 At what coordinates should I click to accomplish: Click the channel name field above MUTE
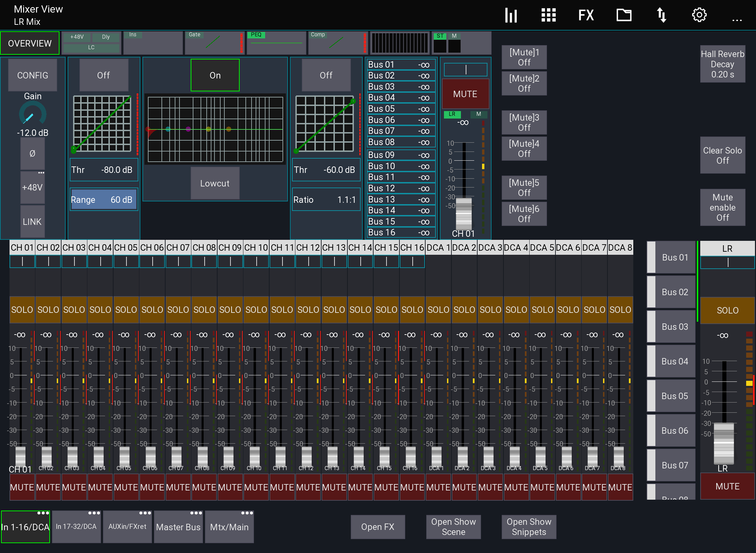coord(465,70)
